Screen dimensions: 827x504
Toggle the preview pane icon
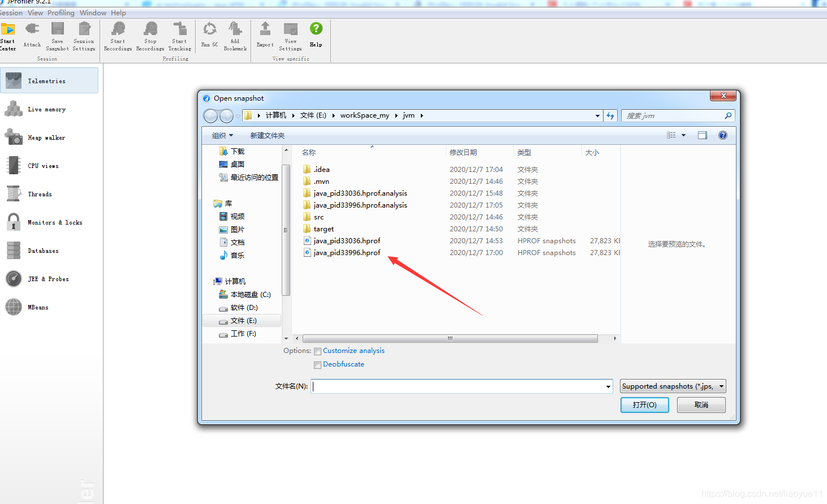tap(703, 135)
